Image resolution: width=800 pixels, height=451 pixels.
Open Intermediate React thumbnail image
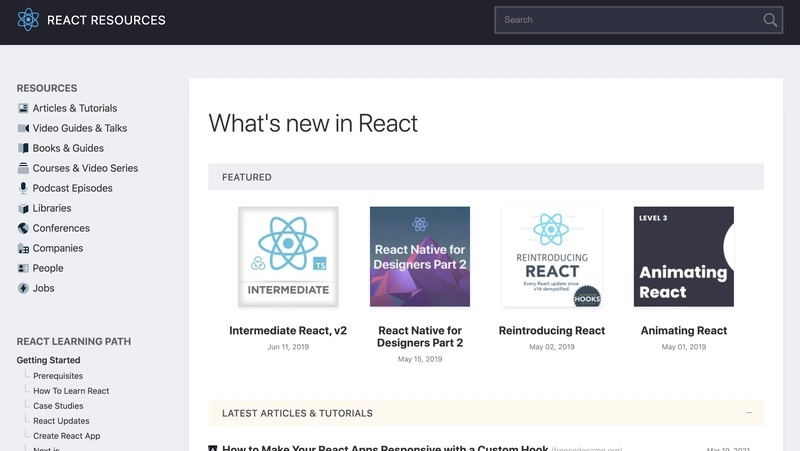click(288, 257)
